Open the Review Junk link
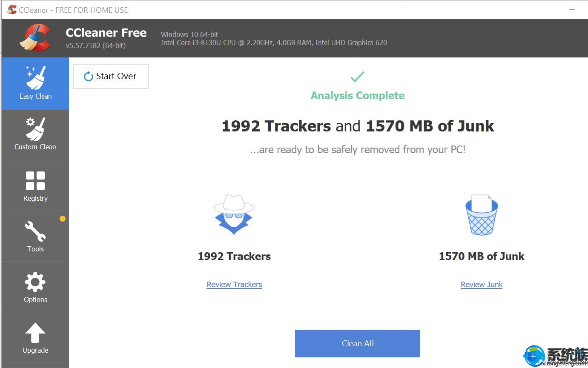The image size is (588, 368). (x=482, y=285)
